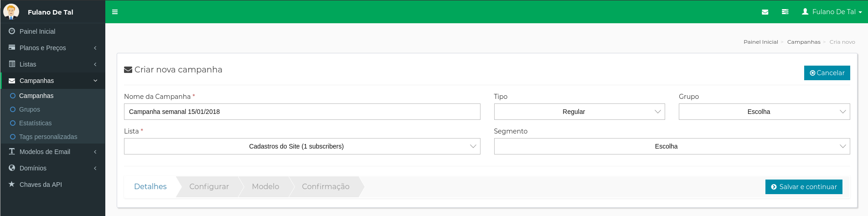Click the Modelos de Email text icon
The height and width of the screenshot is (216, 868).
tap(12, 151)
